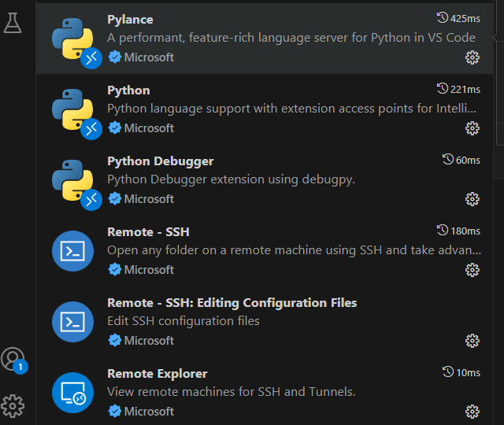Open gear for Remote - SSH: Editing Configuration Files

tap(472, 341)
